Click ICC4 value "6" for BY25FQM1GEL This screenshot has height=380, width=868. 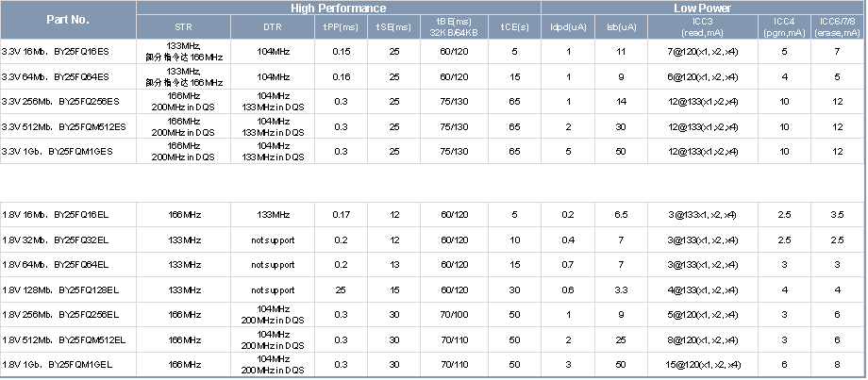click(x=784, y=365)
